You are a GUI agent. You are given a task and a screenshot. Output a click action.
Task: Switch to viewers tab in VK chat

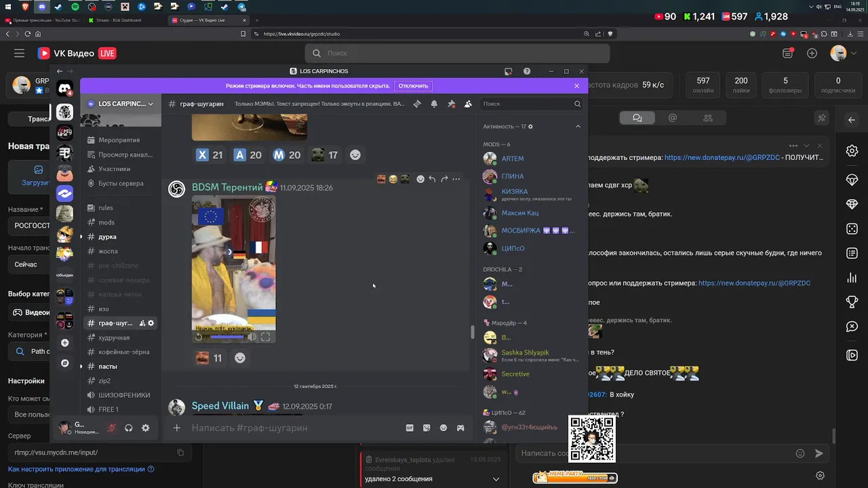(708, 118)
